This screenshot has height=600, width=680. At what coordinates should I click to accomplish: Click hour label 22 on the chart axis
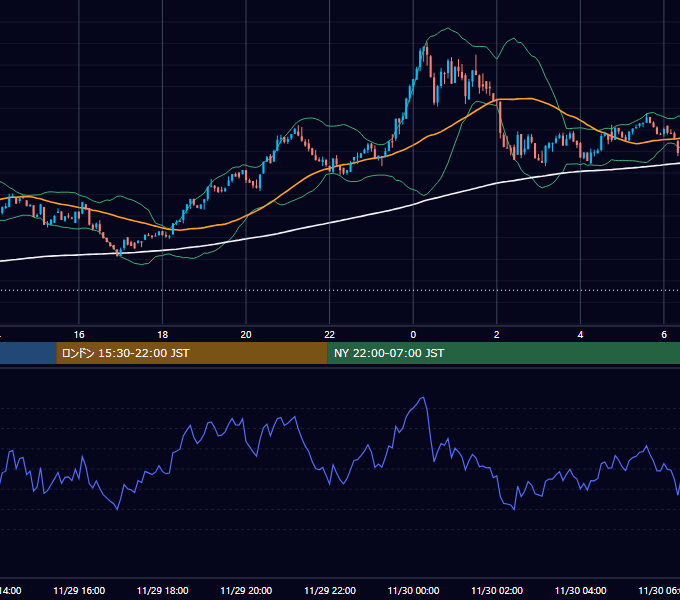coord(330,335)
